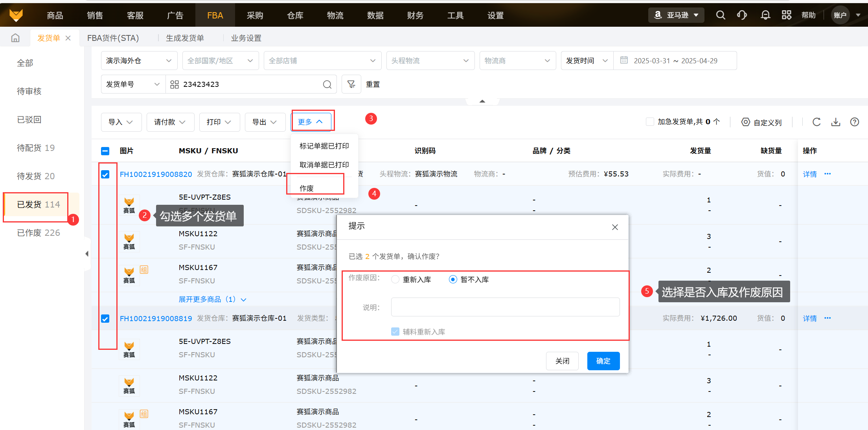Choose 作废 from the more menu
This screenshot has height=430, width=868.
click(307, 188)
